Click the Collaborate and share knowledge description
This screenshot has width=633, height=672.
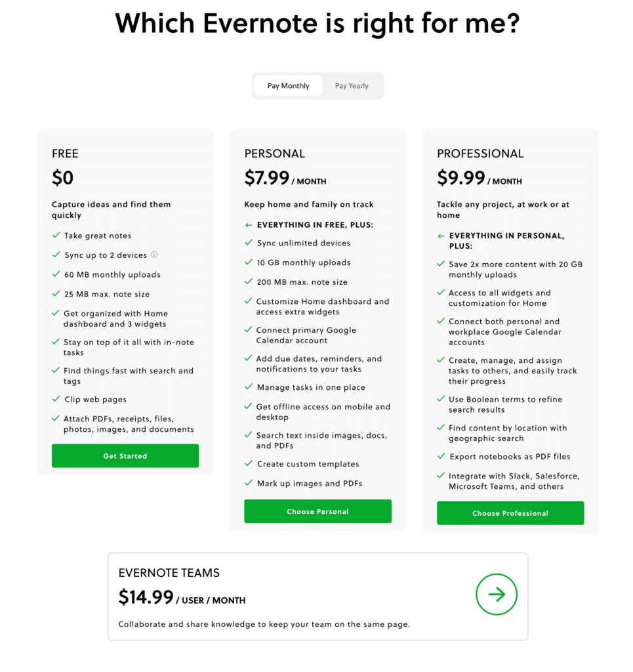tap(264, 624)
